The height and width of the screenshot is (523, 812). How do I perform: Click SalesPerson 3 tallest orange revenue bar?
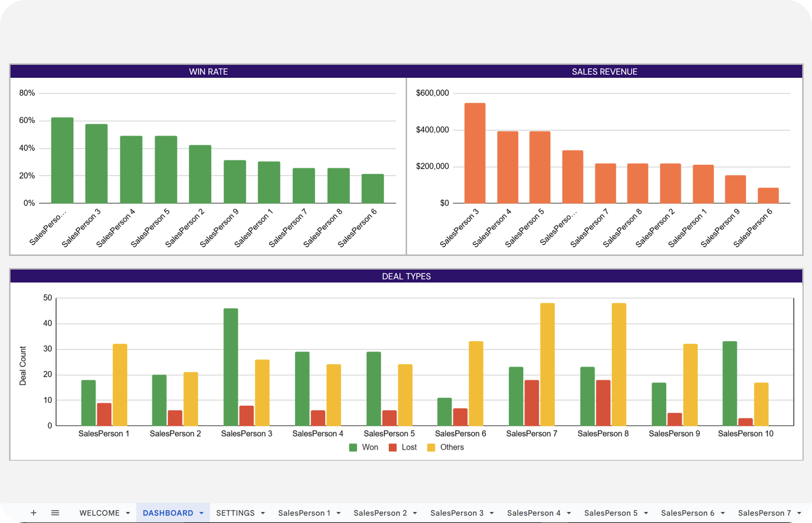(475, 153)
